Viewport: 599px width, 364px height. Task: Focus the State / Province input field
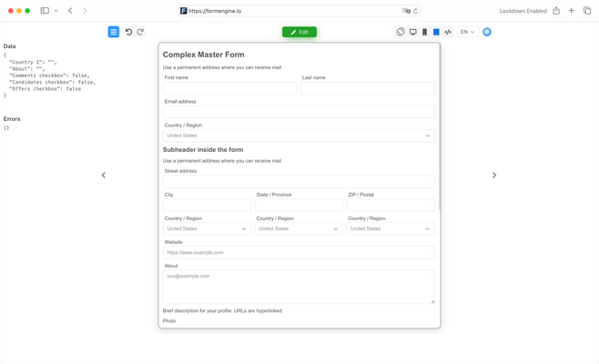point(299,205)
